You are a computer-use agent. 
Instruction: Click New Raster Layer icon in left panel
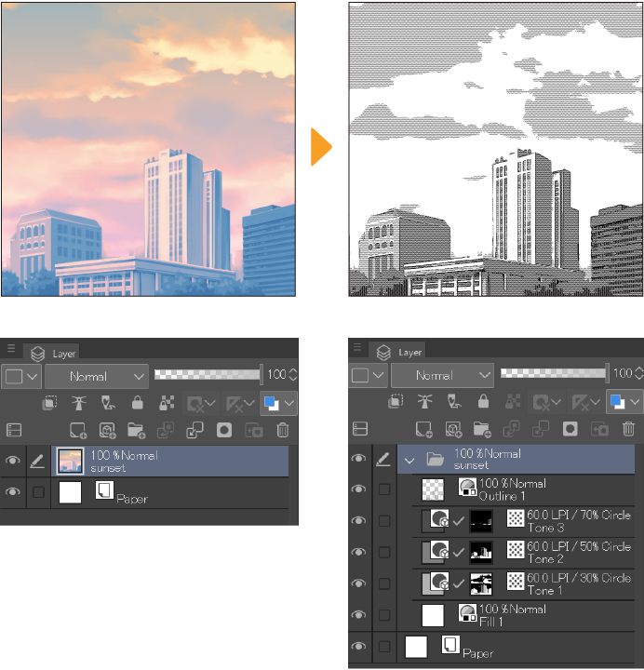(x=79, y=430)
